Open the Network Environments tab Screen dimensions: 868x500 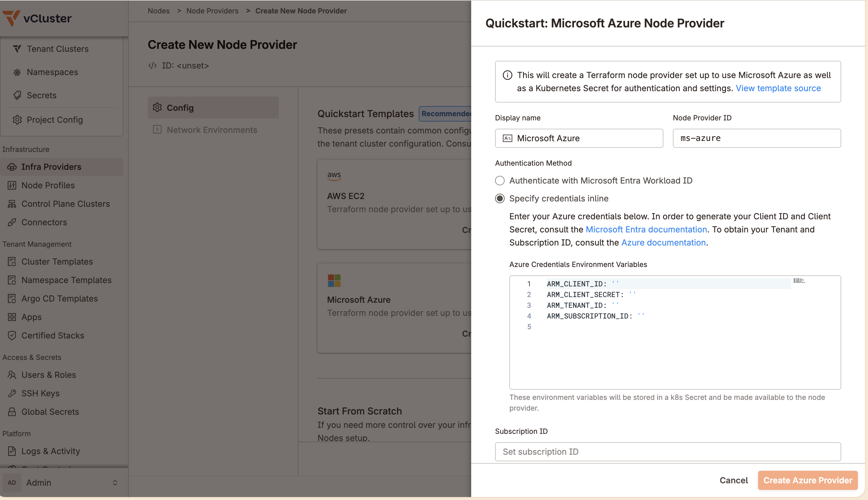pyautogui.click(x=213, y=130)
